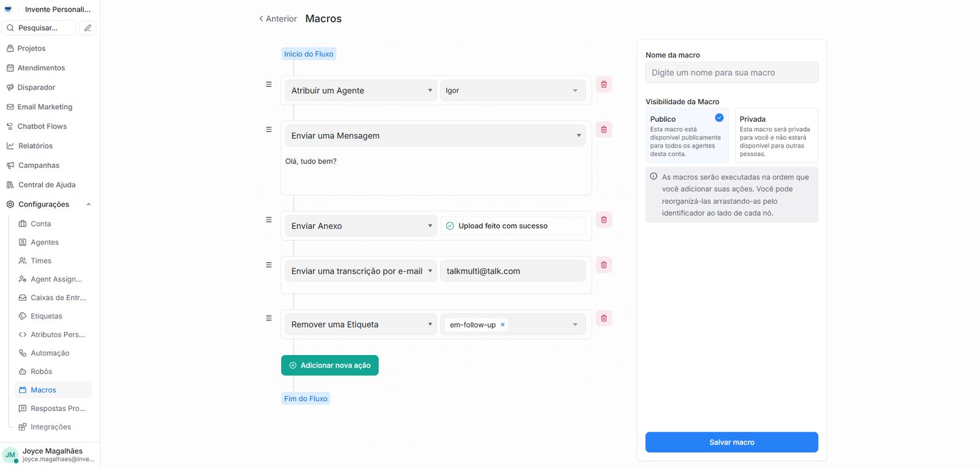The image size is (980, 469).
Task: Choose Privada visibility option
Action: [x=776, y=135]
